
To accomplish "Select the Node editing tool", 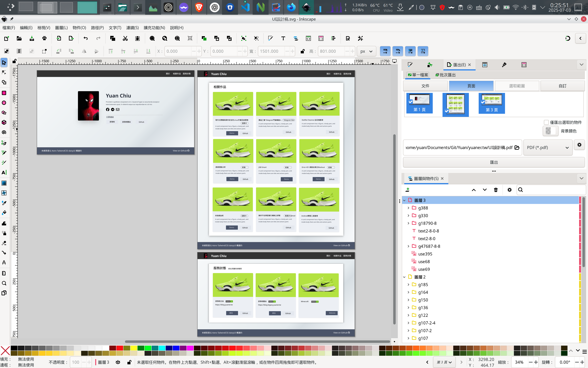I will pos(4,73).
